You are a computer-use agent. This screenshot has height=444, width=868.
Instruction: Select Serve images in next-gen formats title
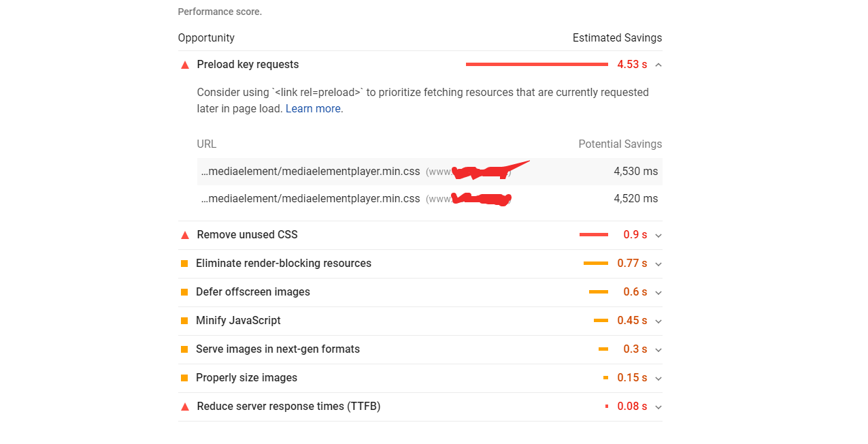278,349
